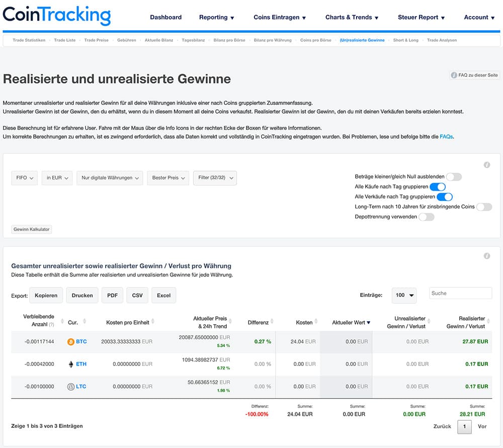Sort by the Kosten pro Einheit arrows
This screenshot has width=503, height=448.
(x=153, y=321)
